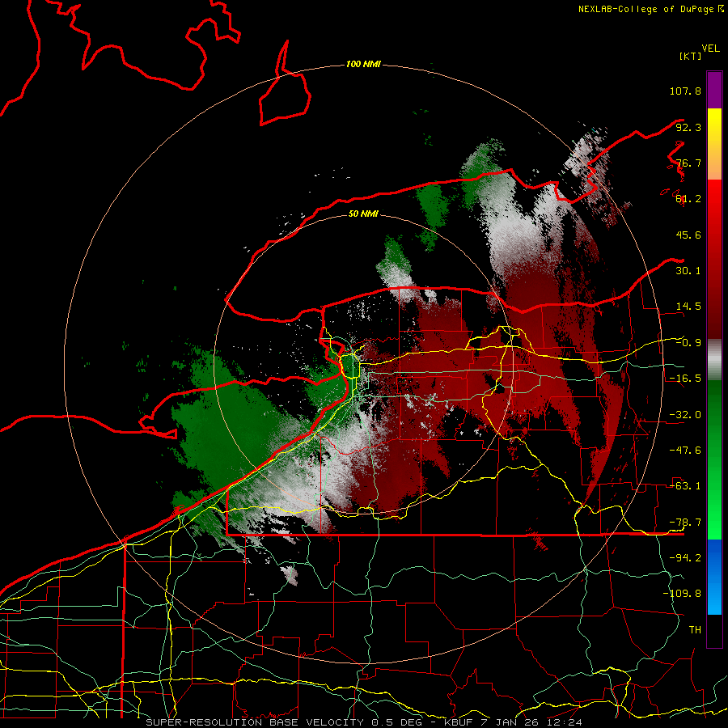Image resolution: width=728 pixels, height=728 pixels.
Task: Click the -94.2 velocity scale value
Action: click(x=685, y=558)
